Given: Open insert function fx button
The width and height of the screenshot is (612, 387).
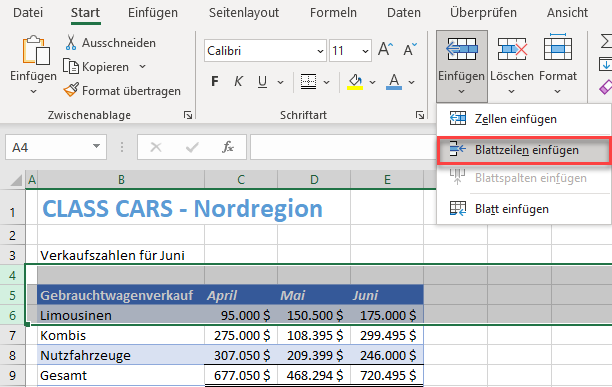Looking at the screenshot, I should point(228,147).
